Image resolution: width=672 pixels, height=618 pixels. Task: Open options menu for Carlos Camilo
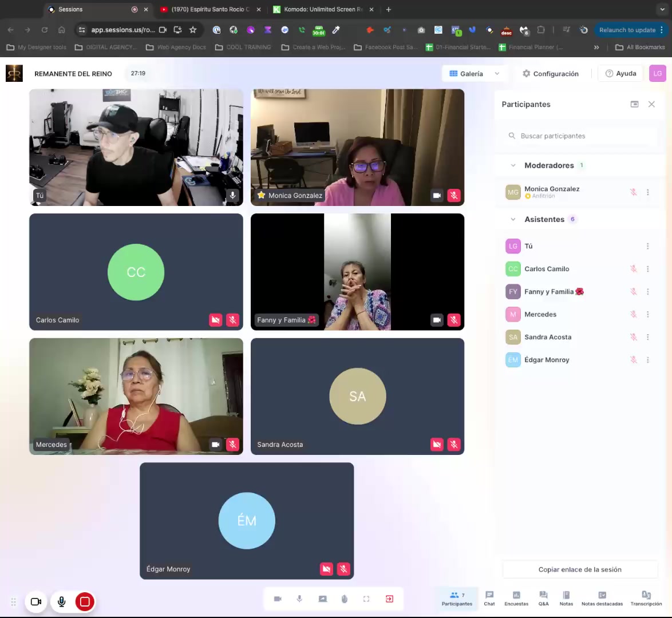647,269
